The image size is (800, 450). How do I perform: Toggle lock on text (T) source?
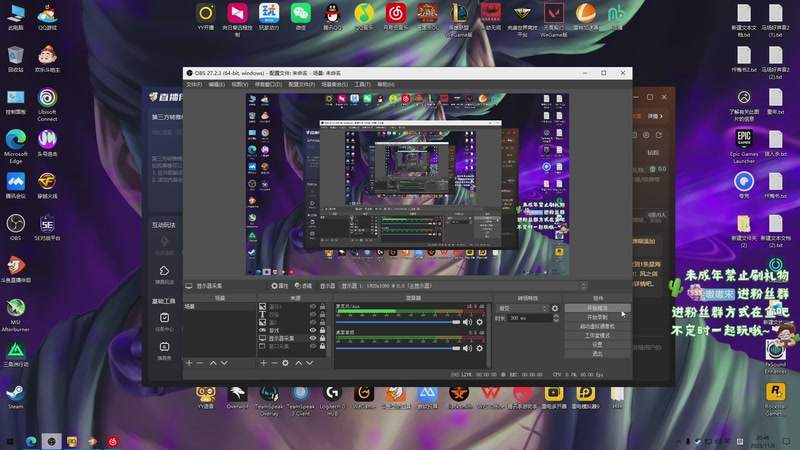pos(322,314)
